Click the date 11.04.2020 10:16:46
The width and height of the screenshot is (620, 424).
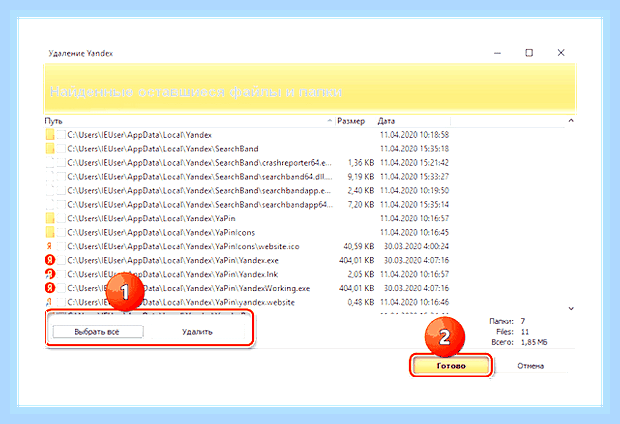(414, 302)
